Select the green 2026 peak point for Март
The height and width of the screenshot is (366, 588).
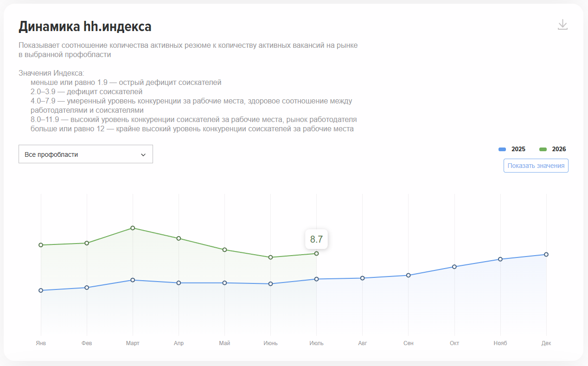pos(133,228)
